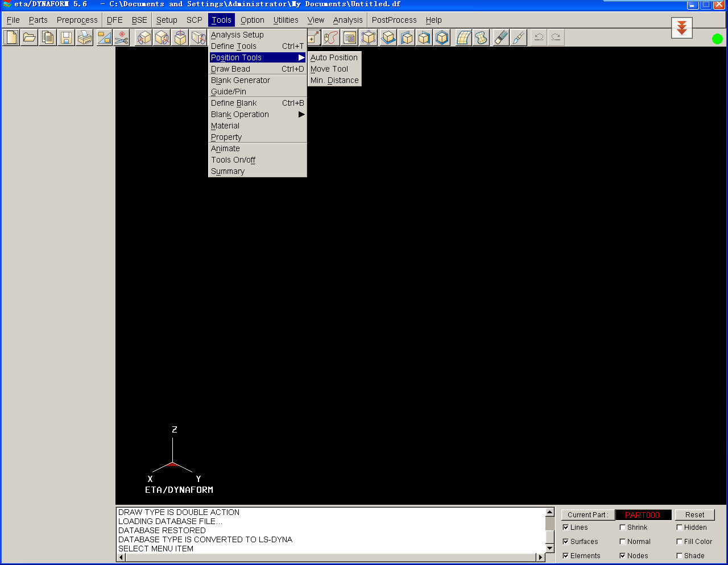Enable the Shade checkbox
The width and height of the screenshot is (728, 565).
(x=679, y=556)
